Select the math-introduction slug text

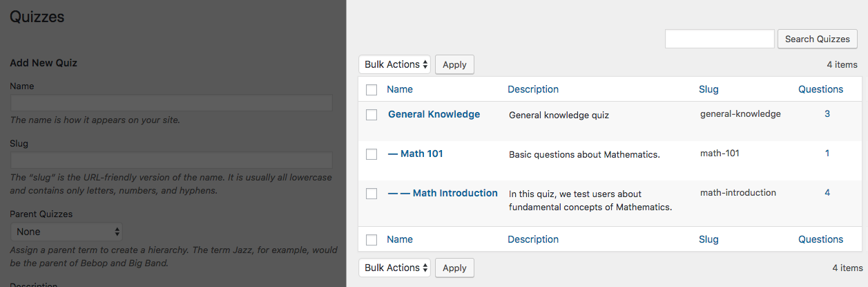coord(738,193)
